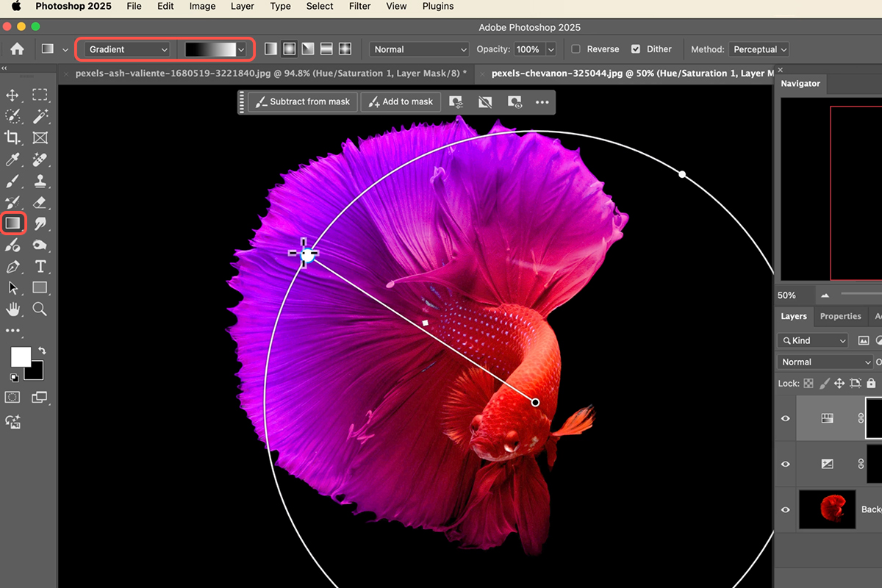Disable the Dither checkbox
This screenshot has height=588, width=882.
point(635,49)
